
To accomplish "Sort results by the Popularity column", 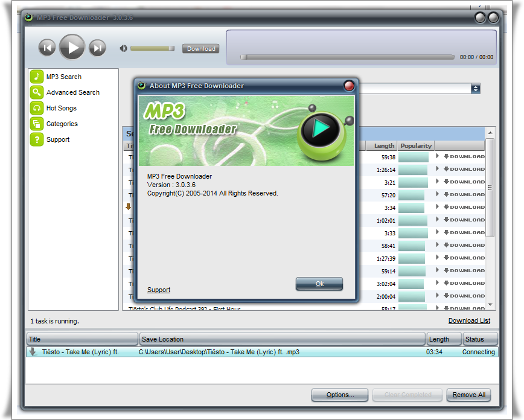I will [416, 145].
